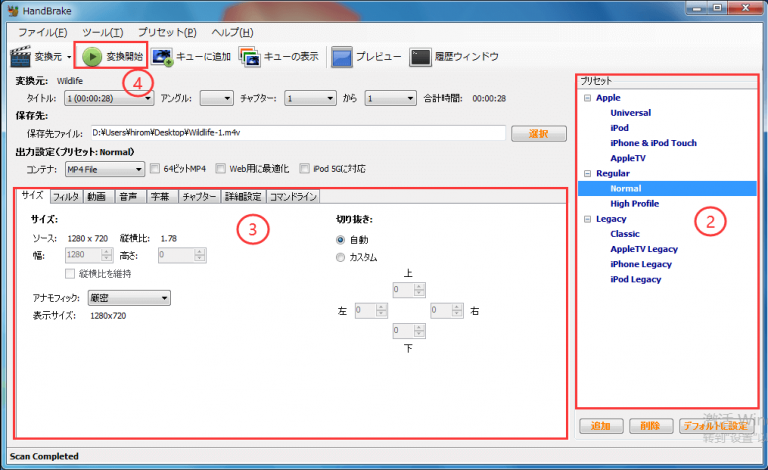
Task: Select the High Profile preset
Action: (x=634, y=204)
